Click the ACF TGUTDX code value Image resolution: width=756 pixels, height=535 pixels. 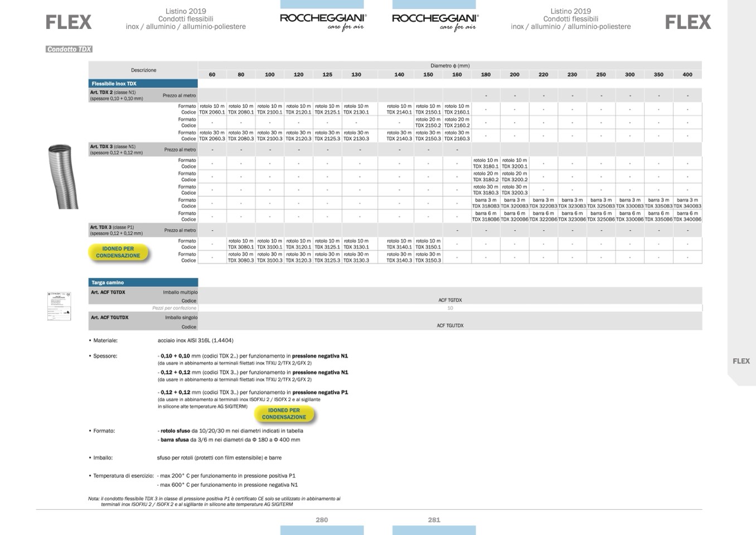click(450, 326)
